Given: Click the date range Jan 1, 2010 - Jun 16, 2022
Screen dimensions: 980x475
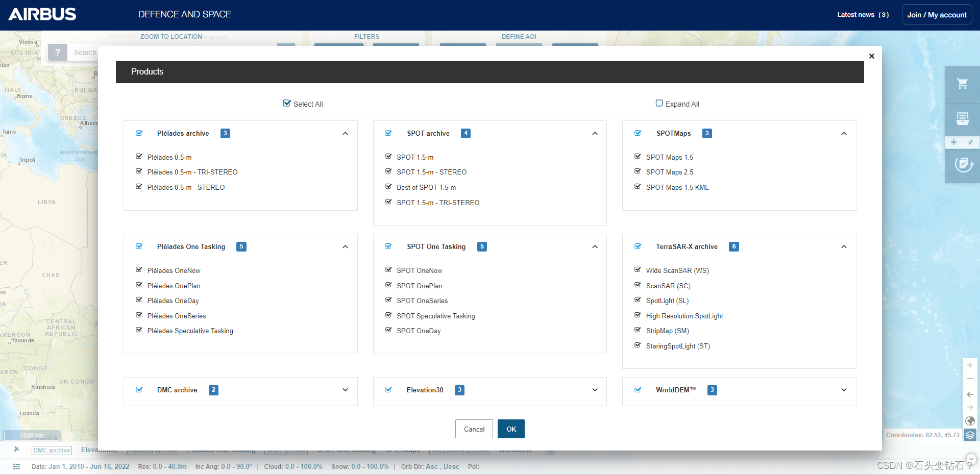Looking at the screenshot, I should pos(89,467).
